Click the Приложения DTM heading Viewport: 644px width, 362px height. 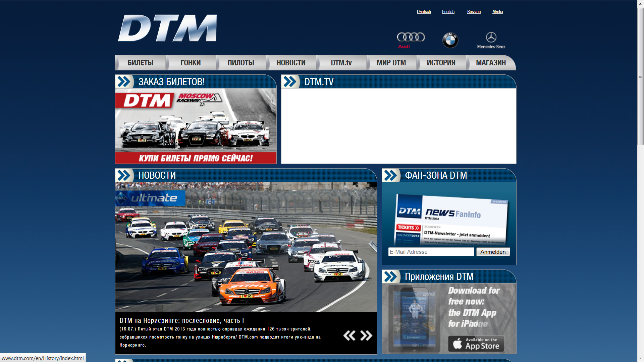point(439,277)
